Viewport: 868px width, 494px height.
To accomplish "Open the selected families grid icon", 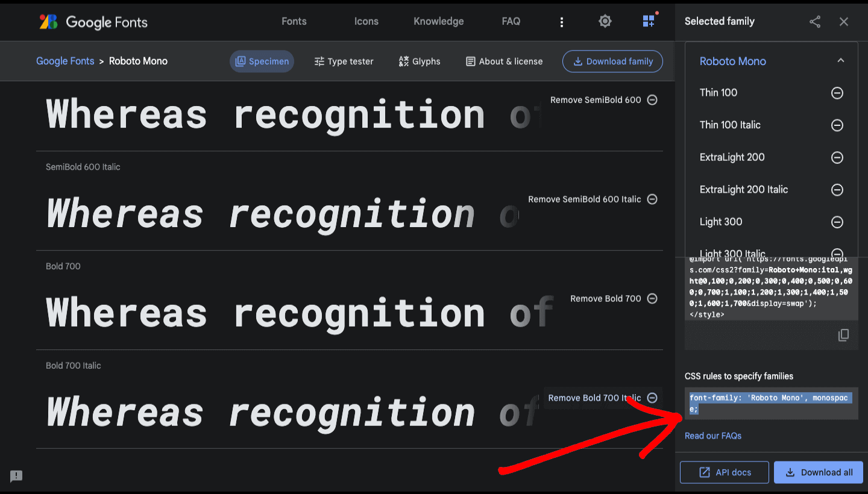I will click(x=649, y=21).
